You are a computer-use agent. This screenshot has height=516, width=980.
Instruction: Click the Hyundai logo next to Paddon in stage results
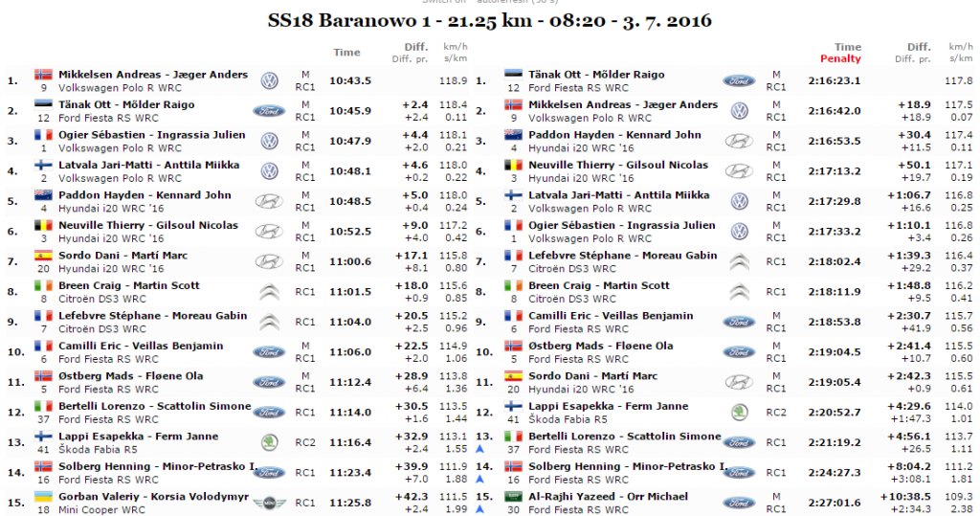pyautogui.click(x=269, y=202)
